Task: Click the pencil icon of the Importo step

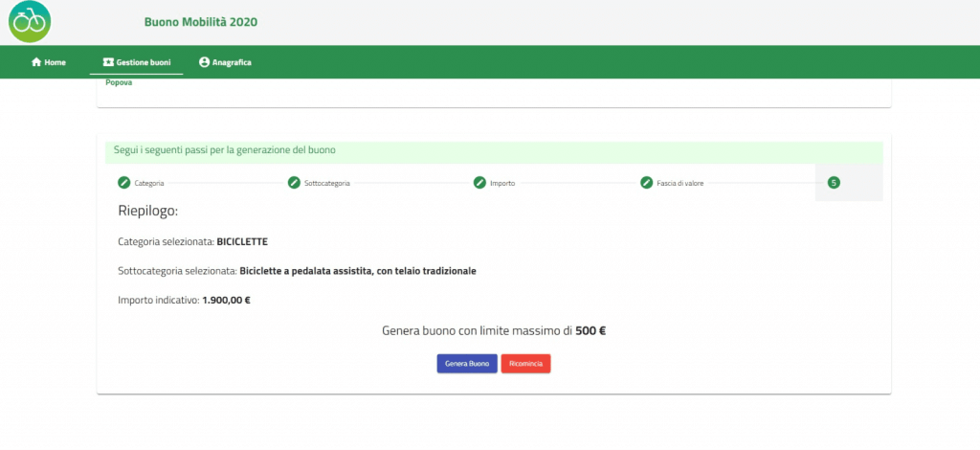Action: pyautogui.click(x=479, y=183)
